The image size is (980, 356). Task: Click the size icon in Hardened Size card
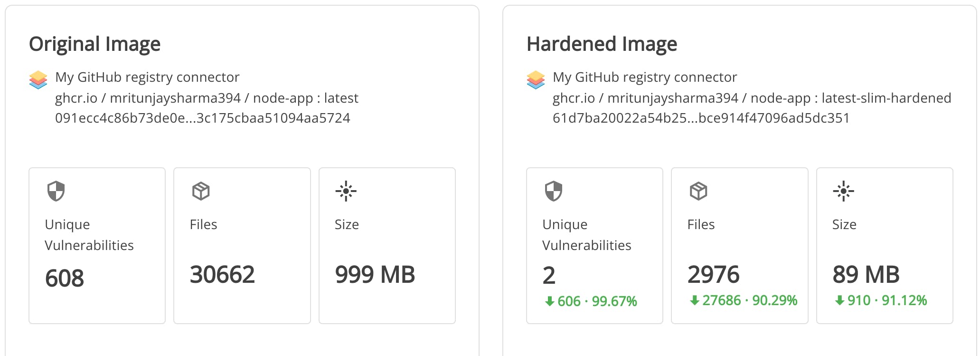pos(844,191)
